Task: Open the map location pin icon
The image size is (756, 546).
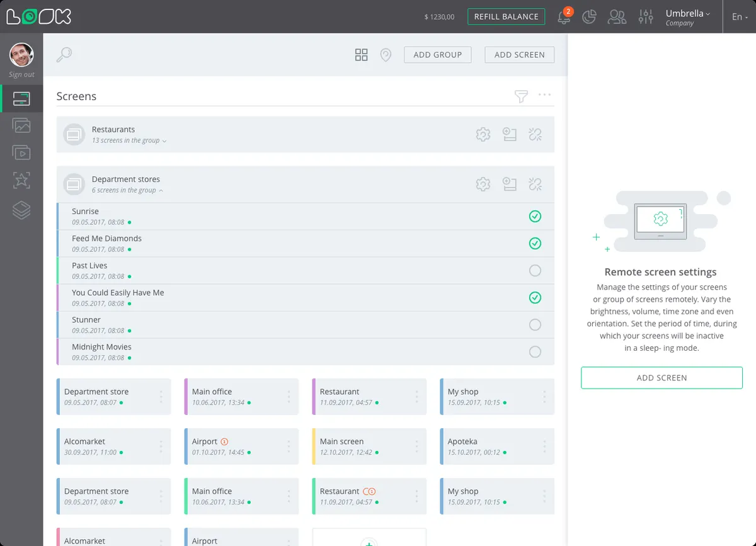Action: coord(386,55)
